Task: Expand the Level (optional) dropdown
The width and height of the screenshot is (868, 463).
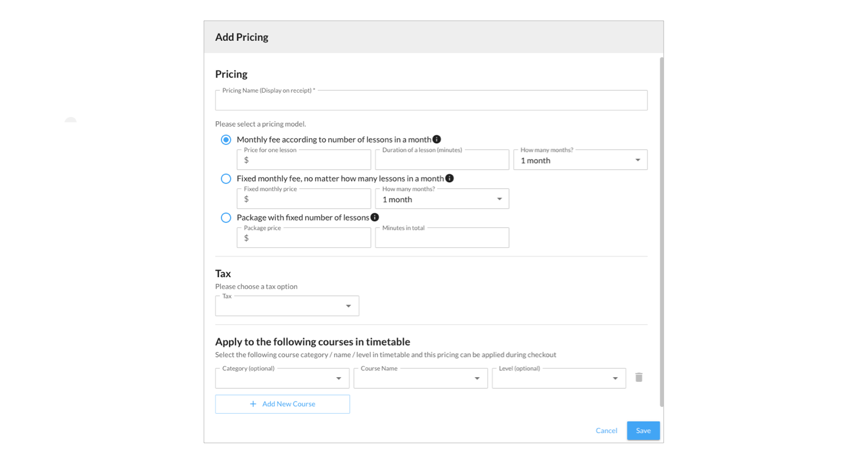Action: tap(559, 378)
